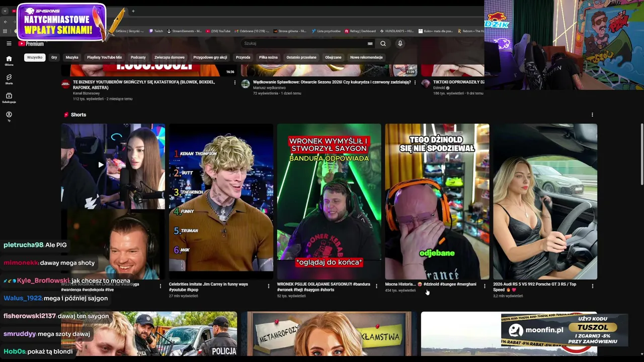The height and width of the screenshot is (362, 644).
Task: Open the Audi RS 5 vs Porsche short thumbnail
Action: (545, 201)
